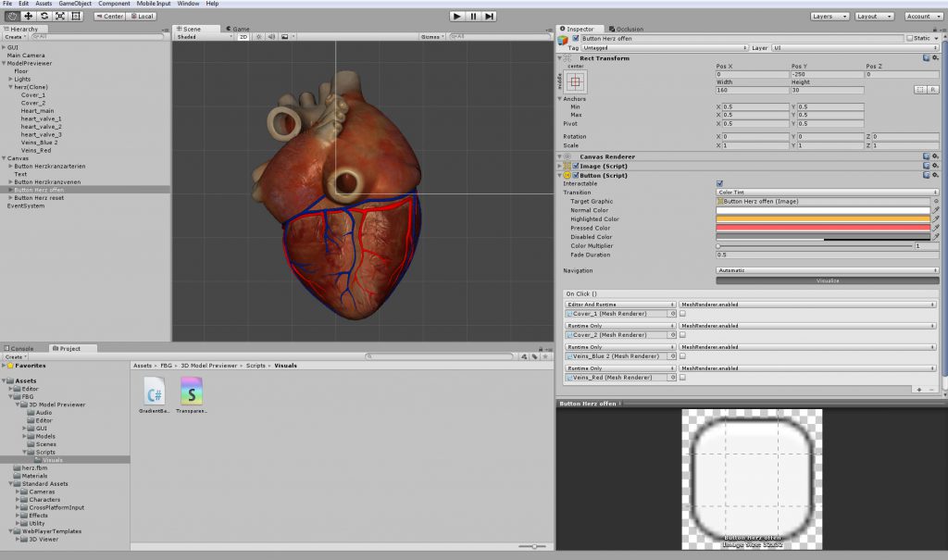Select the Hand pan tool

pyautogui.click(x=14, y=16)
